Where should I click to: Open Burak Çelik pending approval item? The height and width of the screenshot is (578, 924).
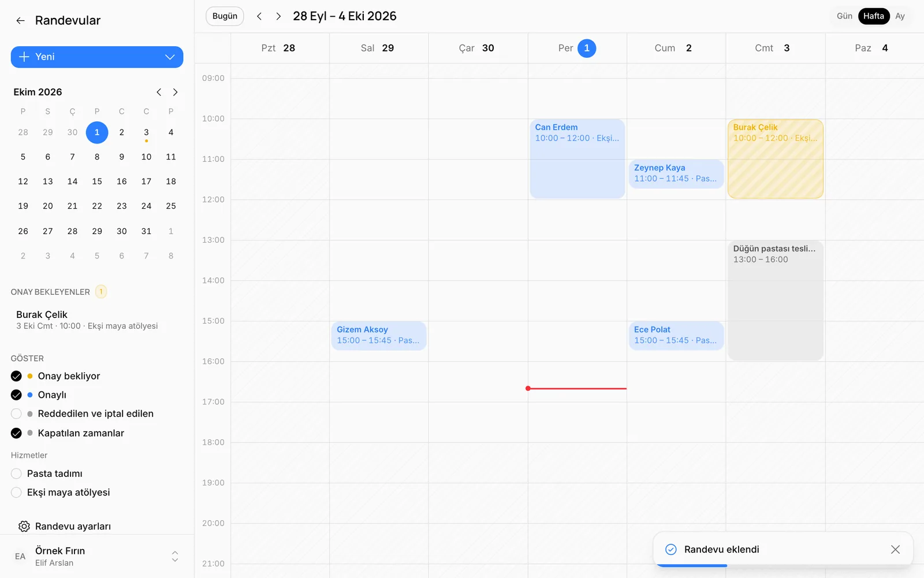(97, 320)
